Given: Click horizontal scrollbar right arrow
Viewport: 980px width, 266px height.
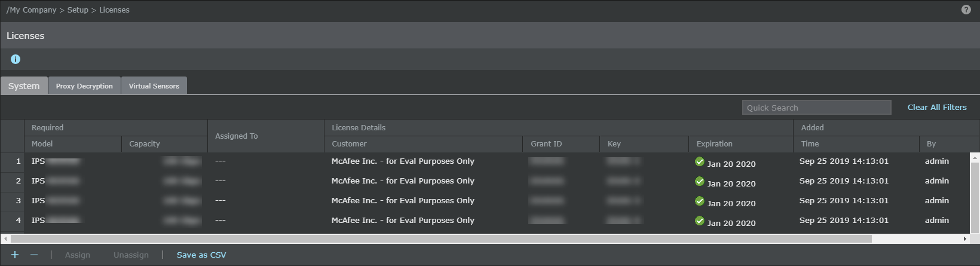Looking at the screenshot, I should [964, 239].
